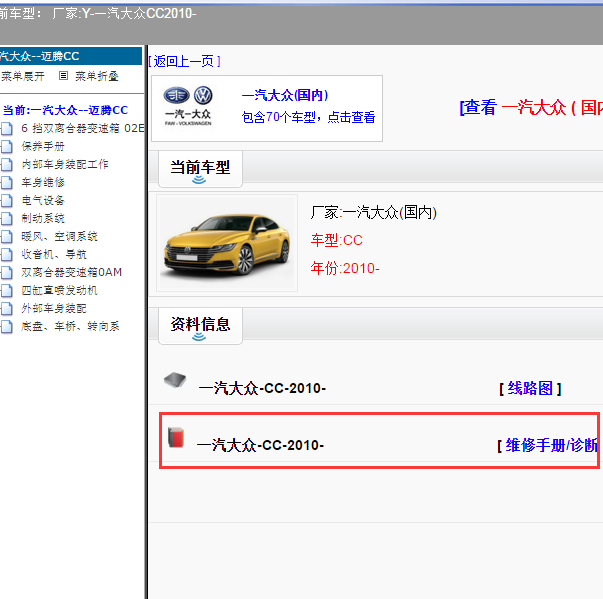Open the 线路图 link
The width and height of the screenshot is (603, 599).
click(530, 388)
